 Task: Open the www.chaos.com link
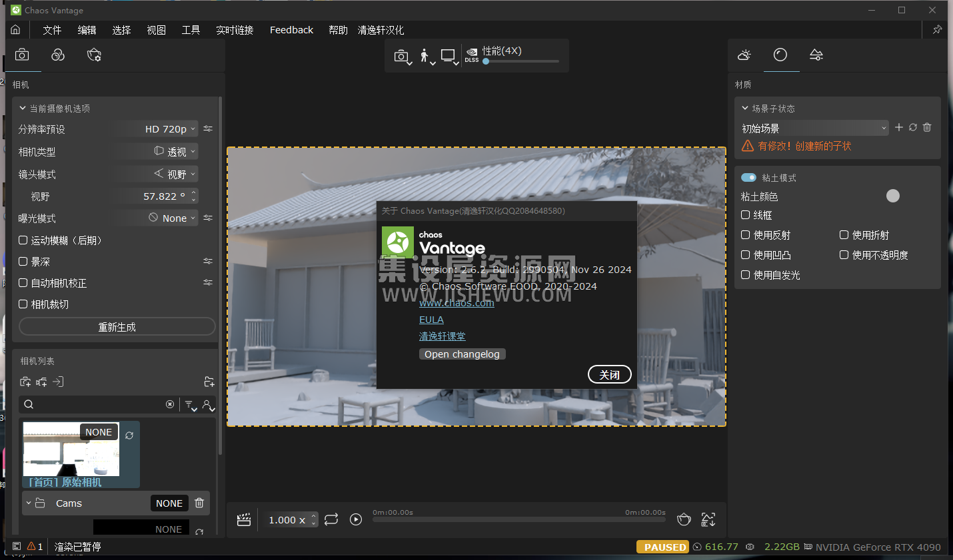pos(457,303)
